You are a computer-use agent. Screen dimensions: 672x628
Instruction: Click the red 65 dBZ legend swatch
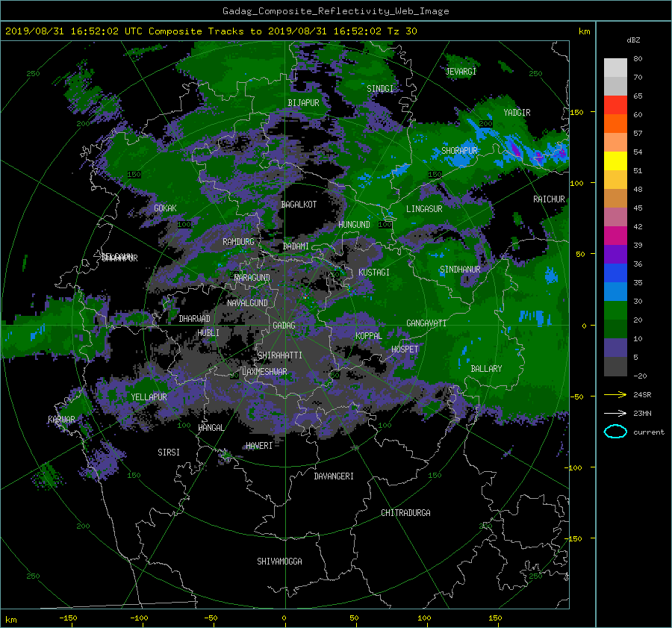click(615, 105)
